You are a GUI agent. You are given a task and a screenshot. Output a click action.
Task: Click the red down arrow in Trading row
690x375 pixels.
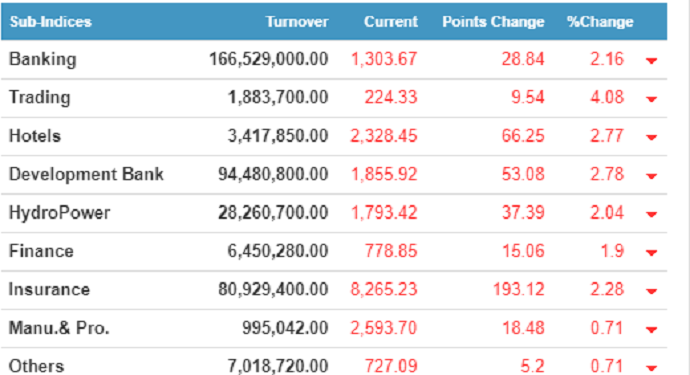(x=651, y=99)
